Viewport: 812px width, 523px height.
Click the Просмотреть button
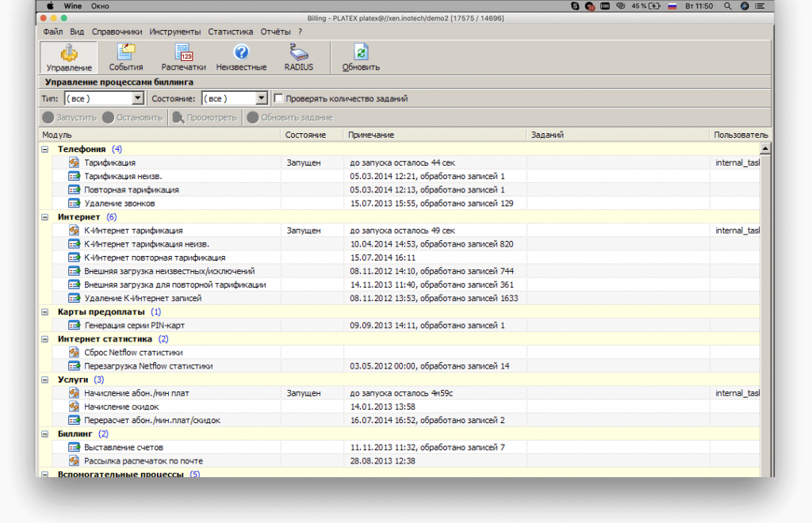pos(205,117)
